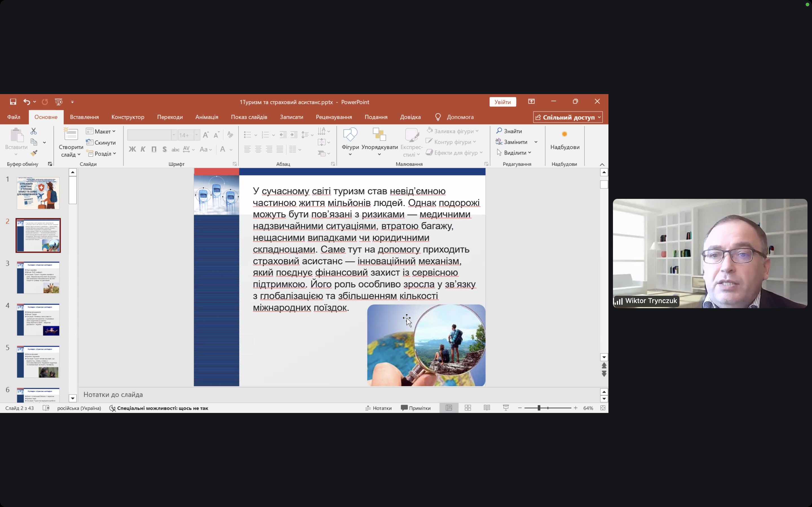
Task: Click the Save icon in title bar
Action: tap(13, 102)
